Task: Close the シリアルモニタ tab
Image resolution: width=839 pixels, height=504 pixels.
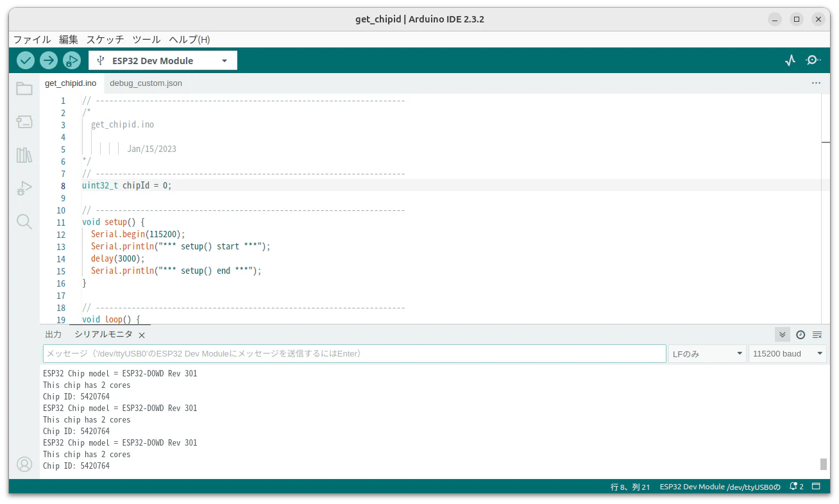Action: pos(142,335)
